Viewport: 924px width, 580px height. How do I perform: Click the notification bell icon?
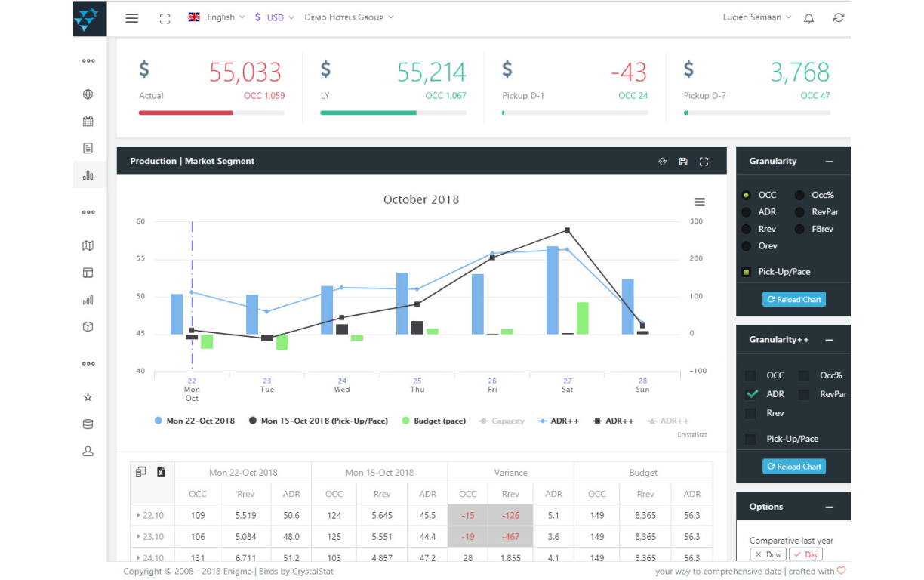click(808, 18)
